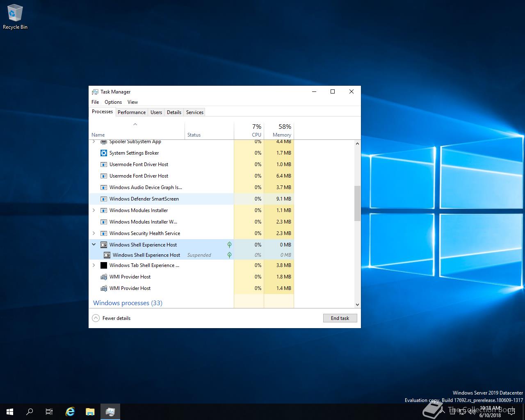525x420 pixels.
Task: Open the Options menu
Action: (113, 102)
